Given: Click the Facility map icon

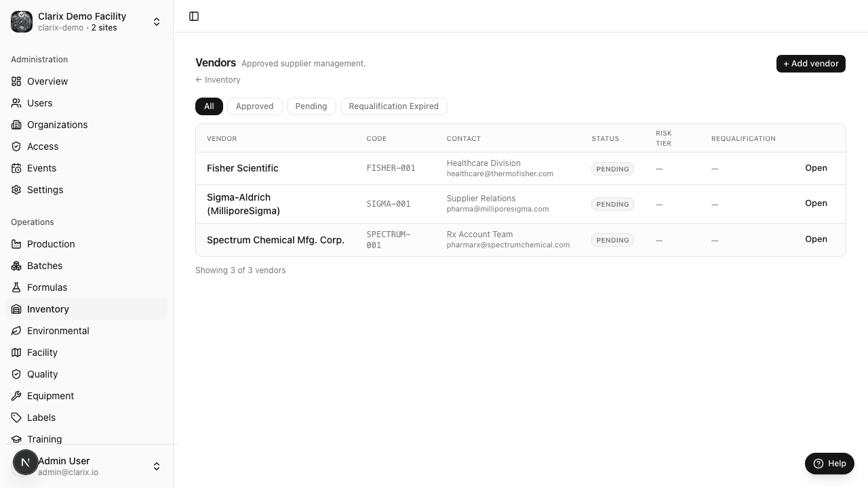Looking at the screenshot, I should click(x=16, y=352).
